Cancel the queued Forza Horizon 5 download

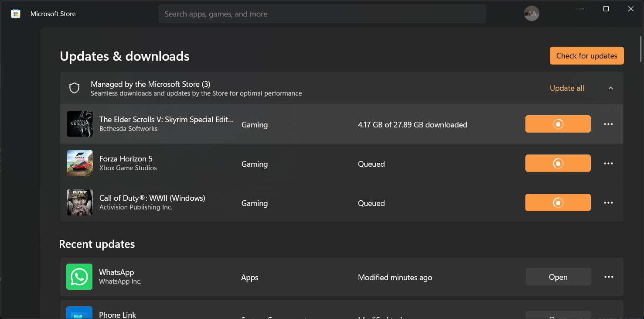(558, 163)
